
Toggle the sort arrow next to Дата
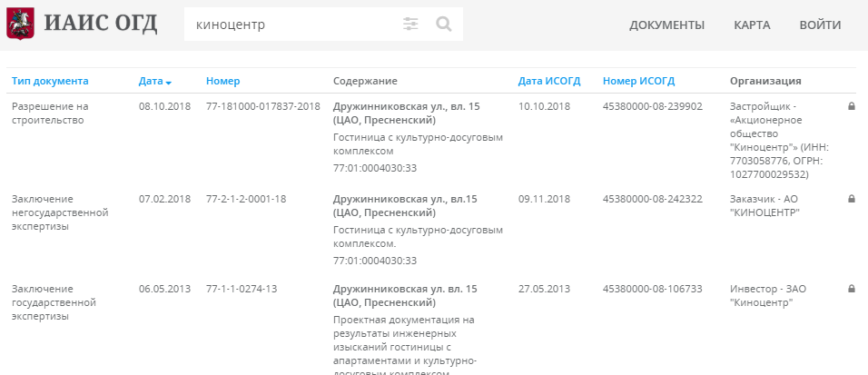(169, 82)
